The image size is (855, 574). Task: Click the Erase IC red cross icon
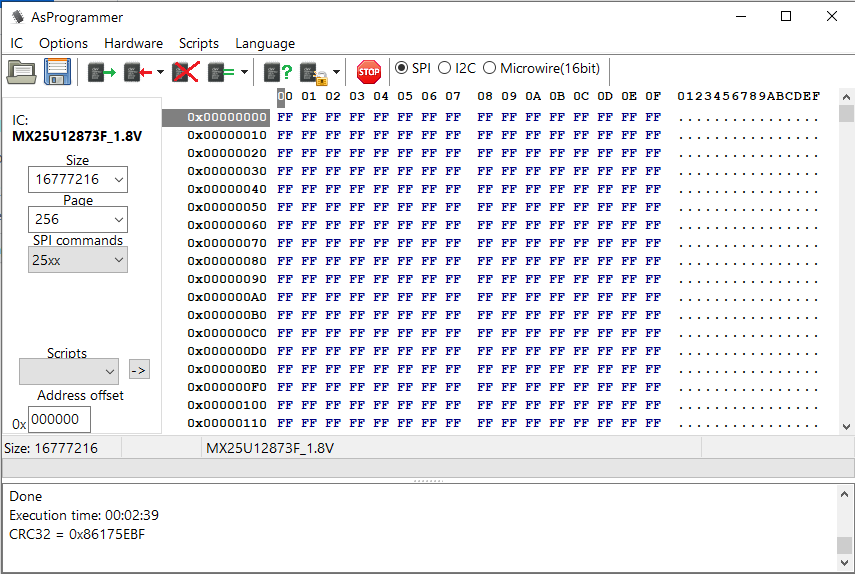click(x=186, y=72)
